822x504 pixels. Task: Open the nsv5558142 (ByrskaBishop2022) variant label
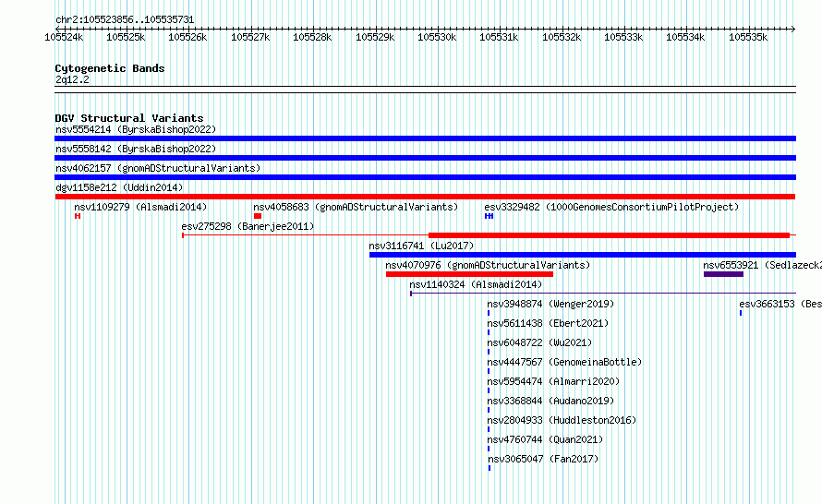tap(136, 149)
